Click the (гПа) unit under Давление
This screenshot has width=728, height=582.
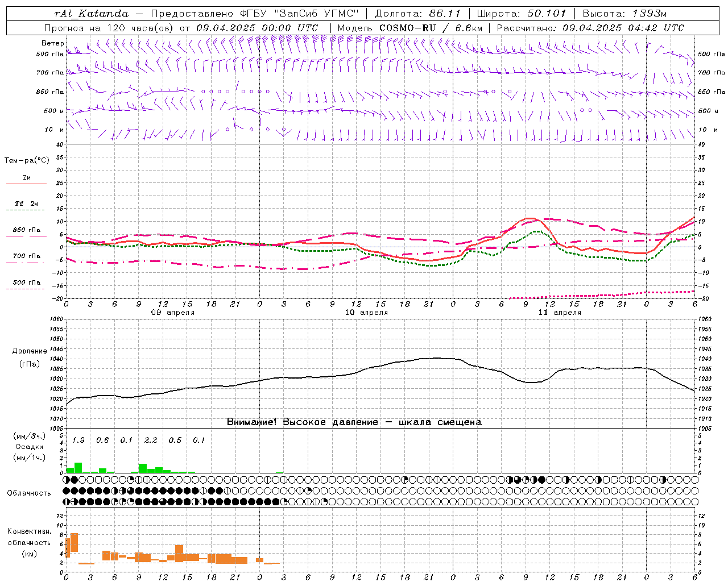(x=30, y=364)
